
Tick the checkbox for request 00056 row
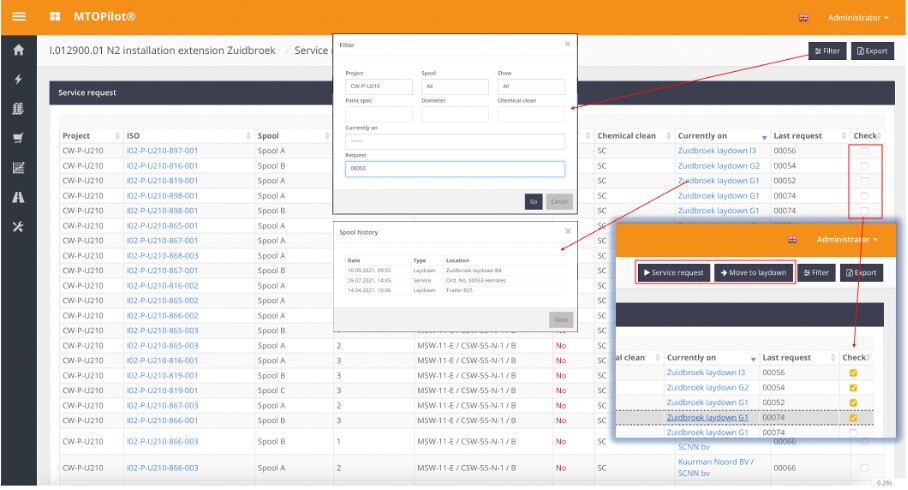(x=864, y=151)
